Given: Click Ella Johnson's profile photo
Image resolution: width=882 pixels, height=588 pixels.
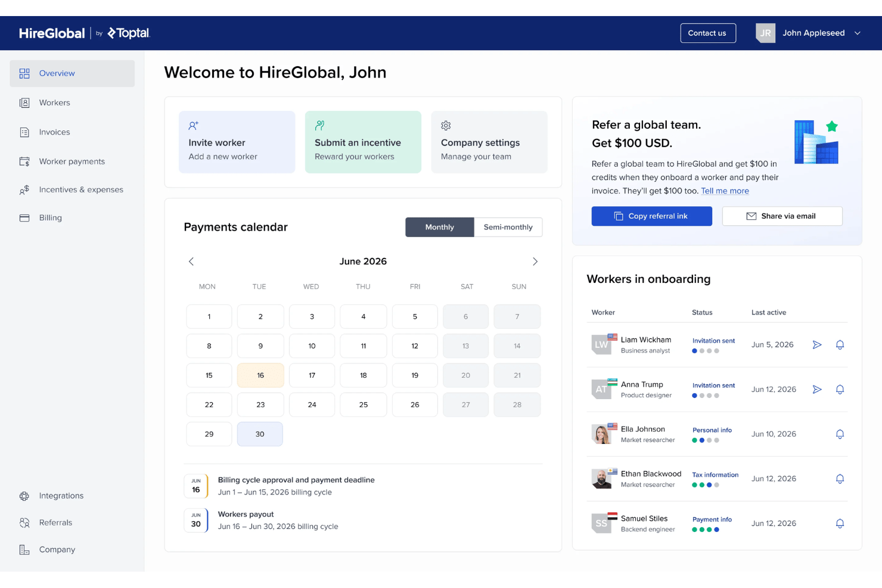Looking at the screenshot, I should (x=602, y=434).
